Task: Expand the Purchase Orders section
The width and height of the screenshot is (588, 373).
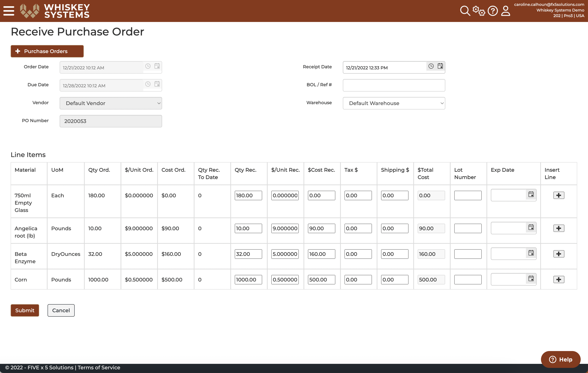Action: [47, 51]
